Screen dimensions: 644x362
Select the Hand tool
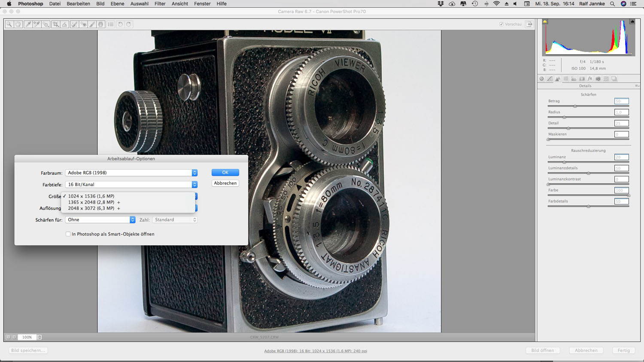coord(18,24)
